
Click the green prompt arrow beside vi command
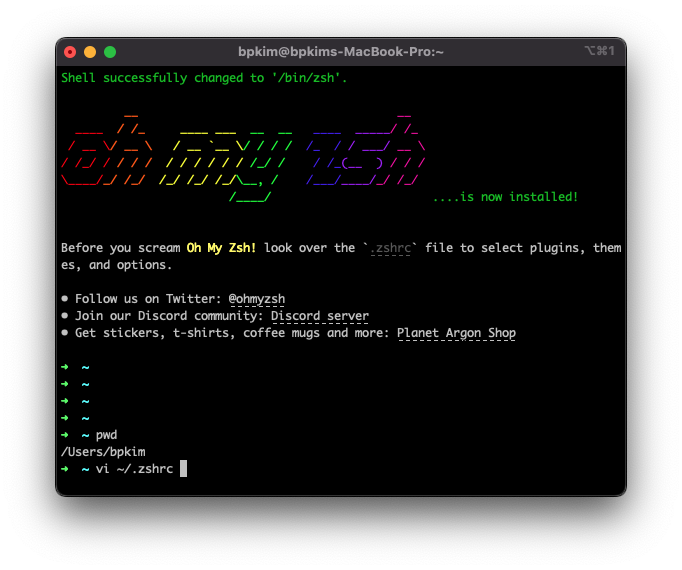(65, 469)
